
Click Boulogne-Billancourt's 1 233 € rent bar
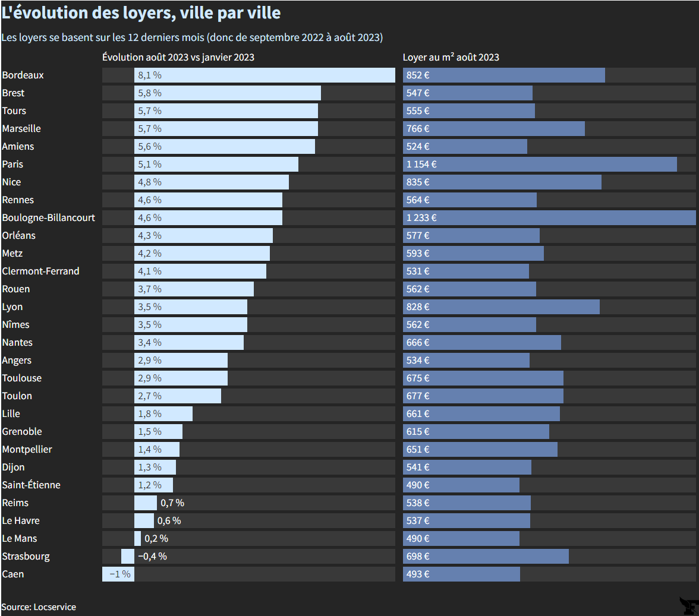pos(549,218)
